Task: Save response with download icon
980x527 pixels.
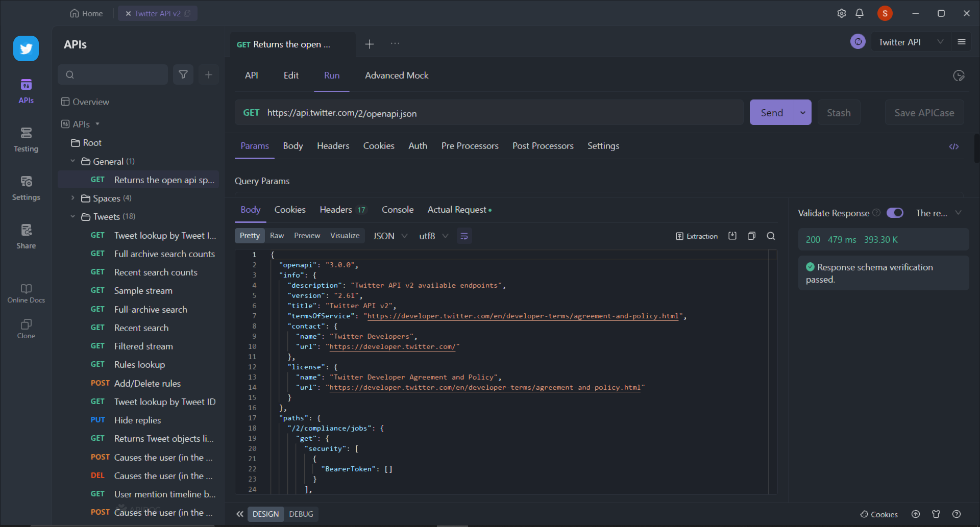Action: click(x=732, y=236)
